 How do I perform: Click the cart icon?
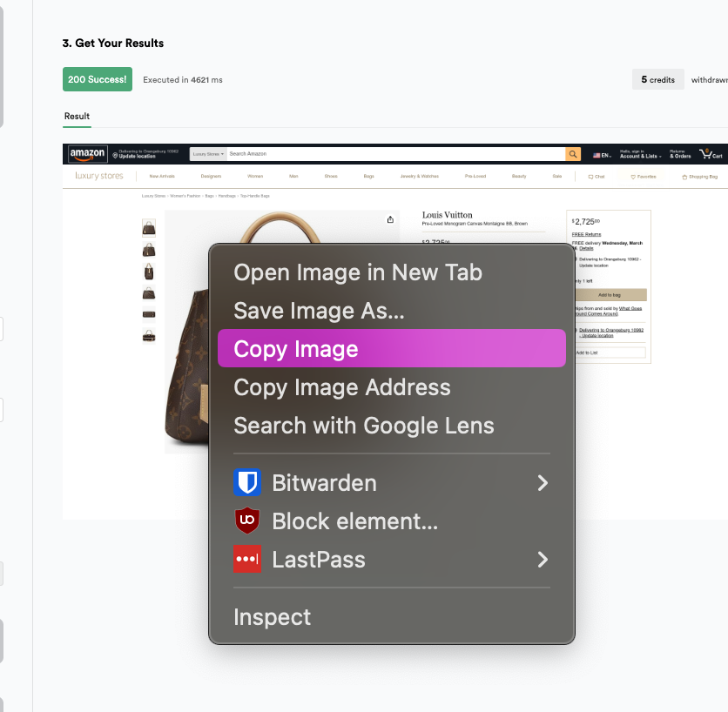[711, 154]
